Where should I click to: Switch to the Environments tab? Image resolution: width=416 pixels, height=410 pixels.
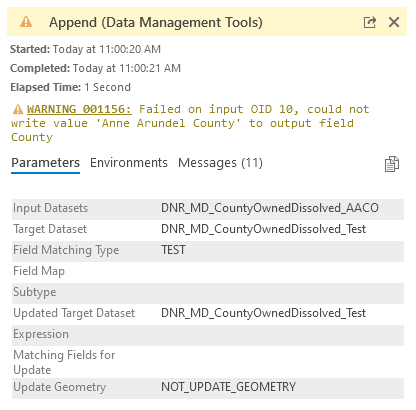click(129, 163)
